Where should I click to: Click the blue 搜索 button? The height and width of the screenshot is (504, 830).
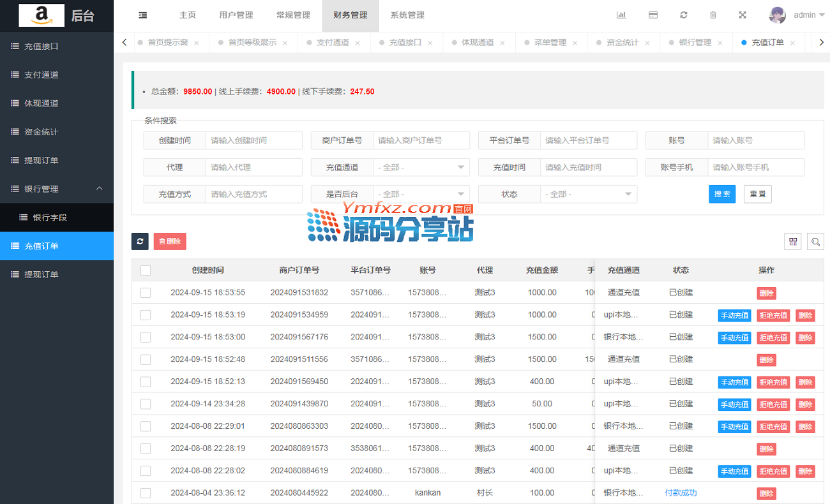pos(721,194)
